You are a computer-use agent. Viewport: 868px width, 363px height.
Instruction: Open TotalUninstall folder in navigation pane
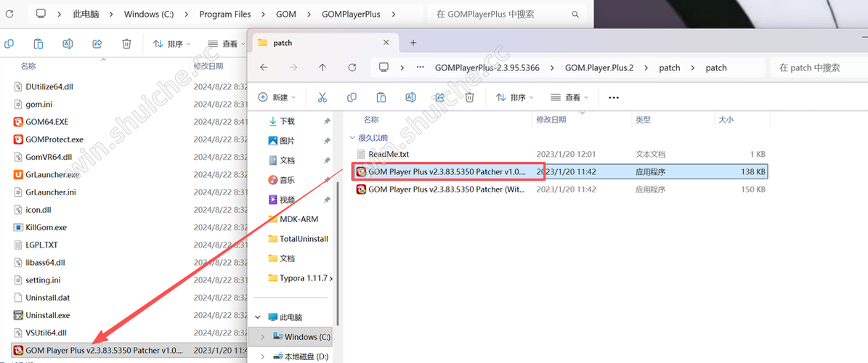click(298, 239)
